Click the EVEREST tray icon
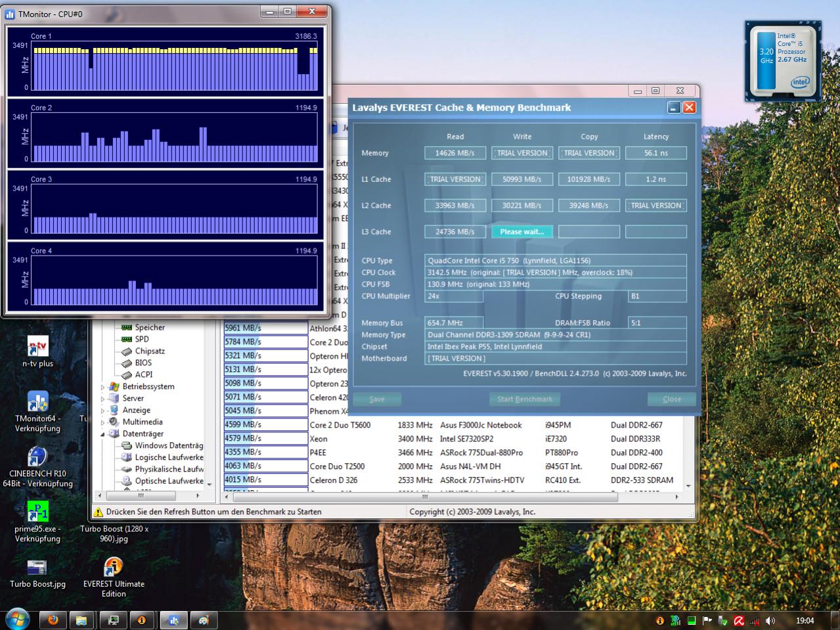The height and width of the screenshot is (630, 840). click(660, 620)
